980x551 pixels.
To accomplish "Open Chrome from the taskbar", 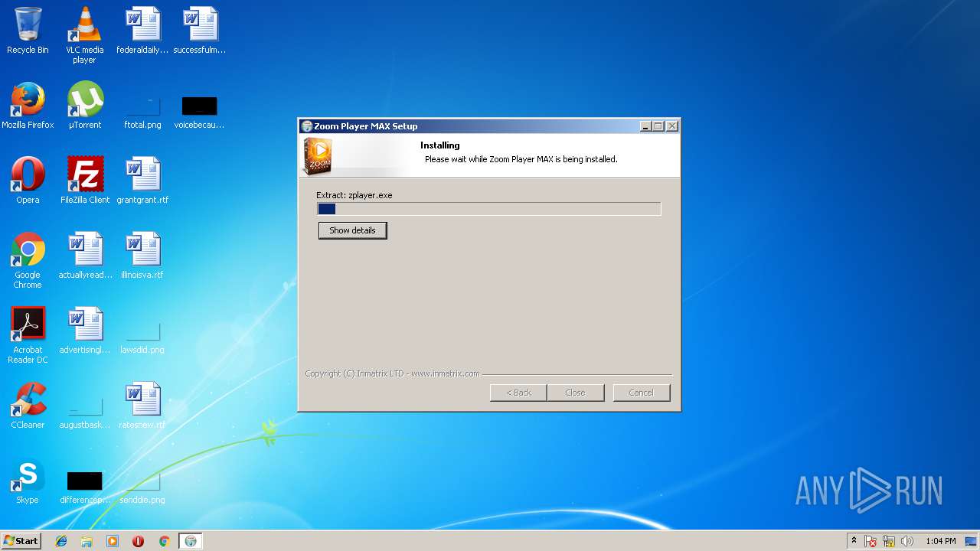I will [x=164, y=541].
